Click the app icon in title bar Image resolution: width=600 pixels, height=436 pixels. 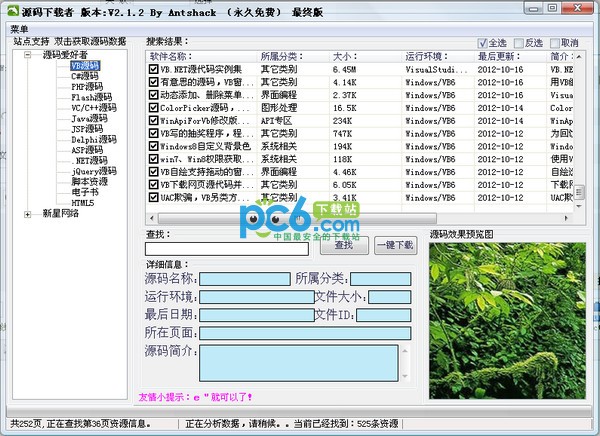pos(13,11)
